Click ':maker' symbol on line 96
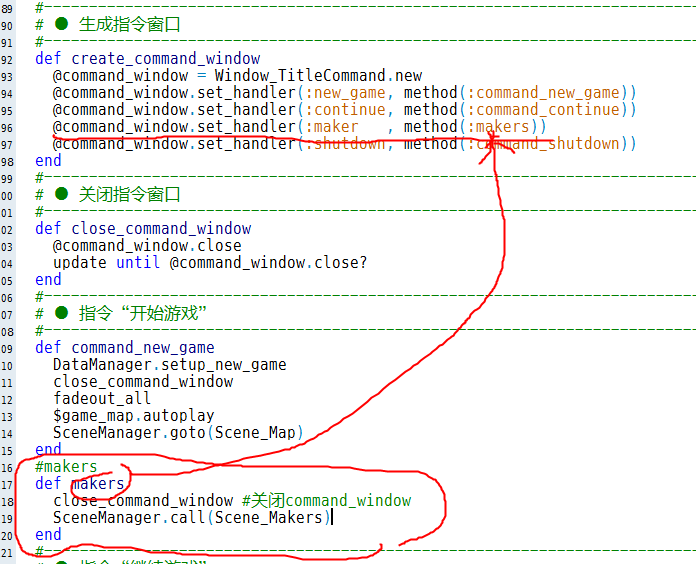Viewport: 696px width, 564px height. (x=332, y=127)
